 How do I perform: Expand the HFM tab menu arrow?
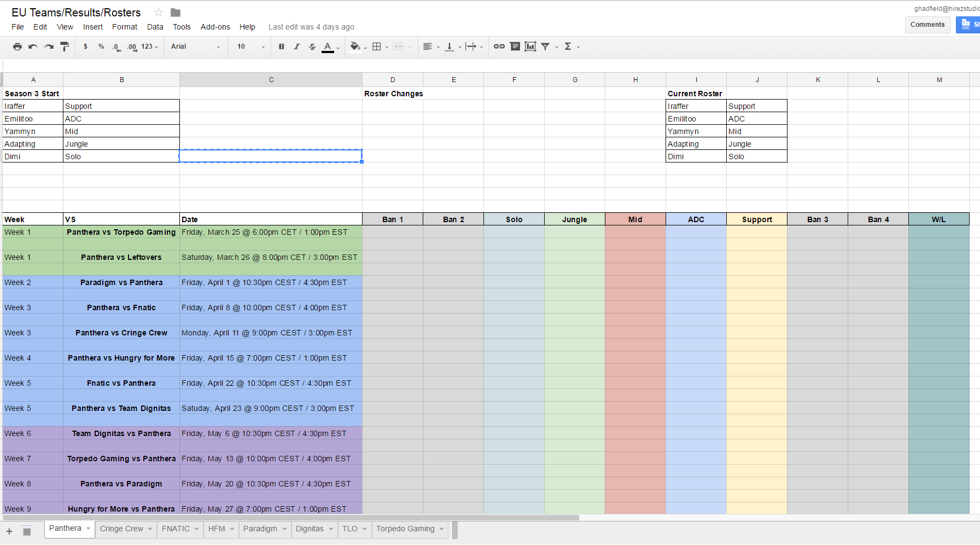click(232, 529)
